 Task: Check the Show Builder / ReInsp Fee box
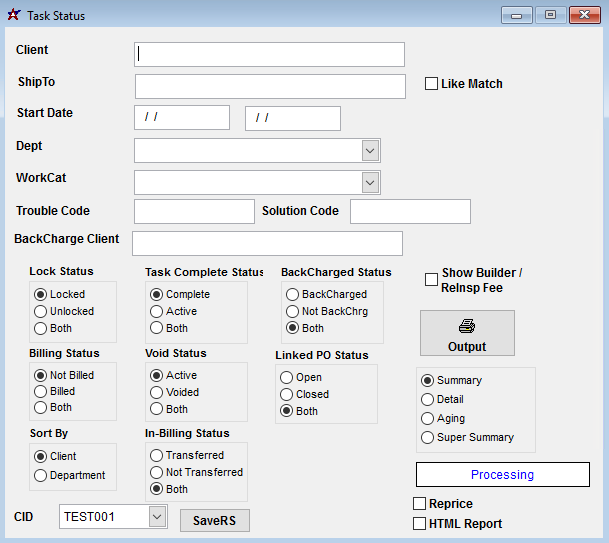[x=432, y=280]
